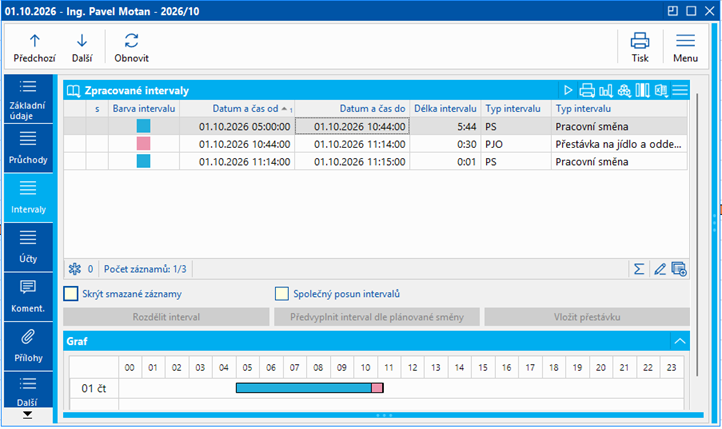The width and height of the screenshot is (722, 429).
Task: Select cell 01.10.2026 10:44:00 end time in first row
Action: [352, 127]
